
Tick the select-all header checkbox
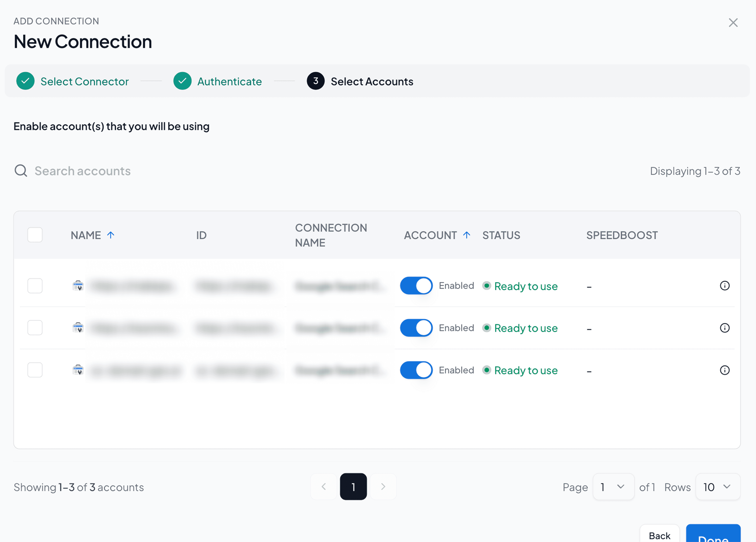[35, 235]
